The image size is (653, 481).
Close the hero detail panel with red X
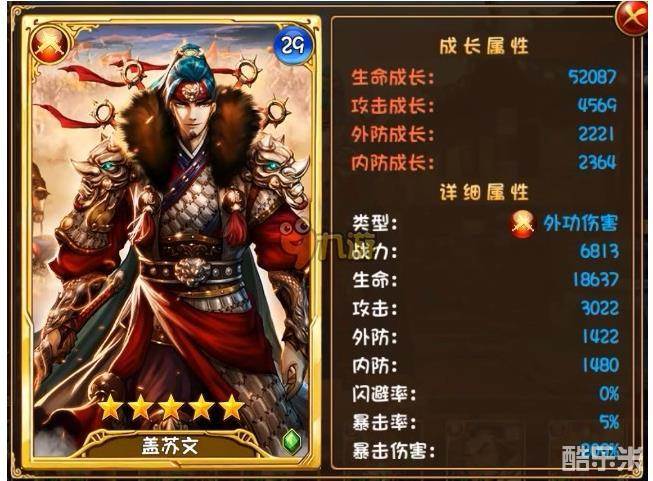(x=633, y=17)
